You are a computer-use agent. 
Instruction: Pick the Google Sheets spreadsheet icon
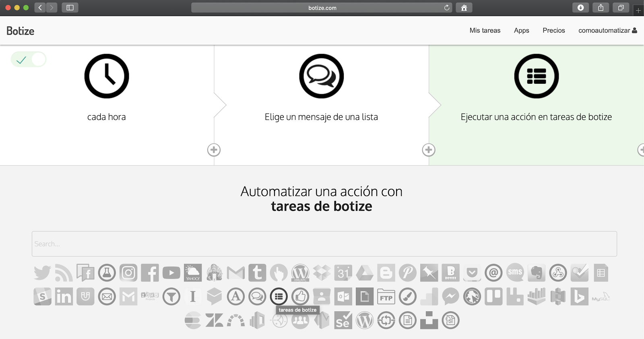(601, 273)
